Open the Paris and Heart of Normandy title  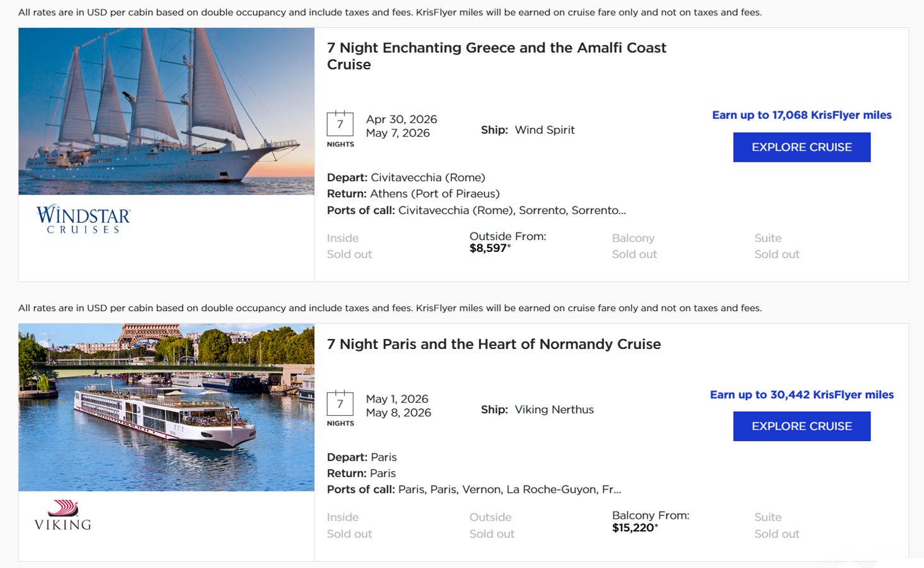click(x=494, y=344)
